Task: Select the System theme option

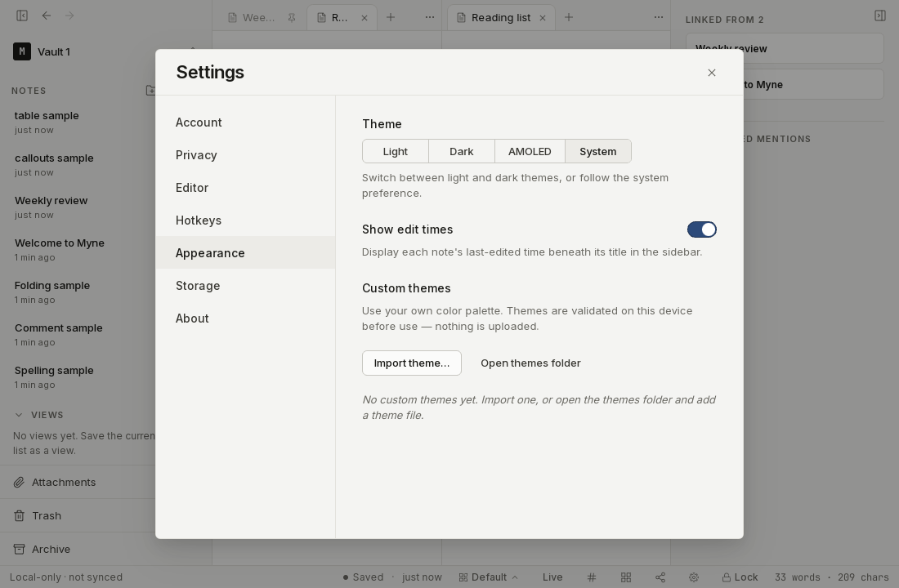Action: tap(598, 151)
